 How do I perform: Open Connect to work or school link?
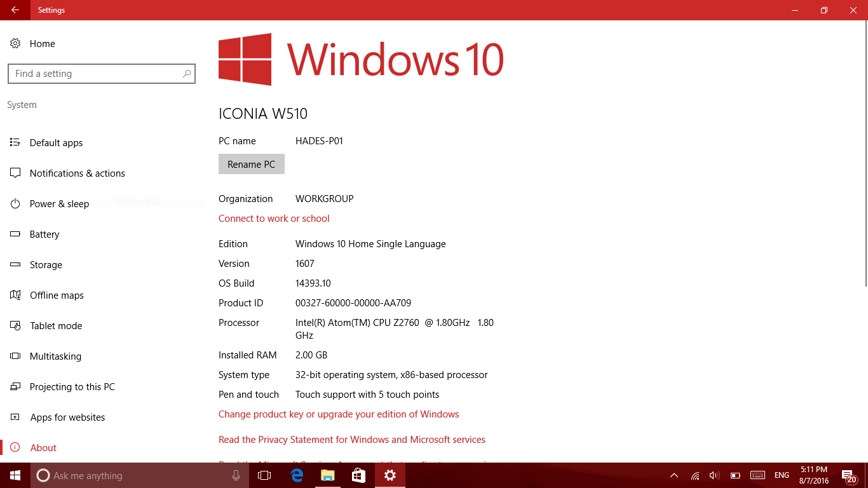tap(274, 219)
